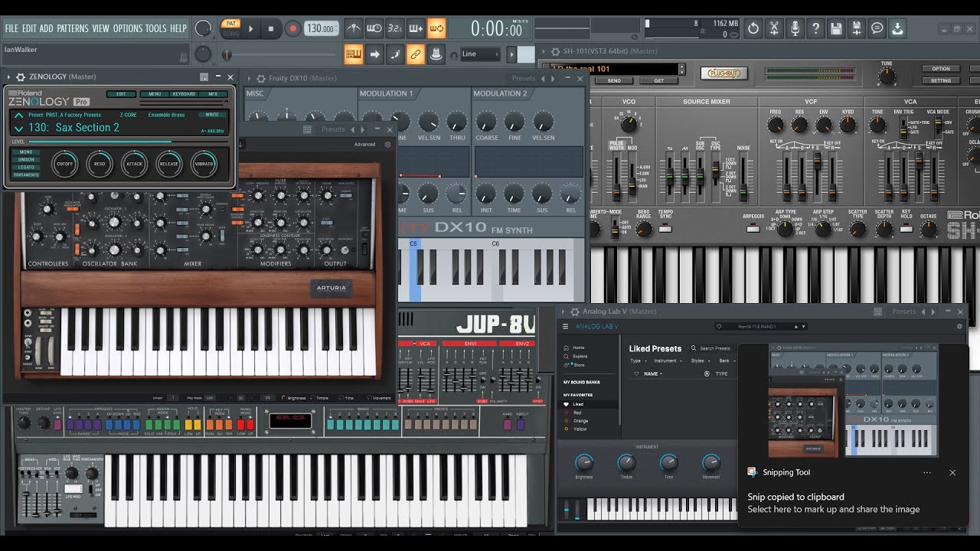Screen dimensions: 980x551
Task: Click the CUTOFF knob in ZENOLOGY
Action: [x=65, y=164]
